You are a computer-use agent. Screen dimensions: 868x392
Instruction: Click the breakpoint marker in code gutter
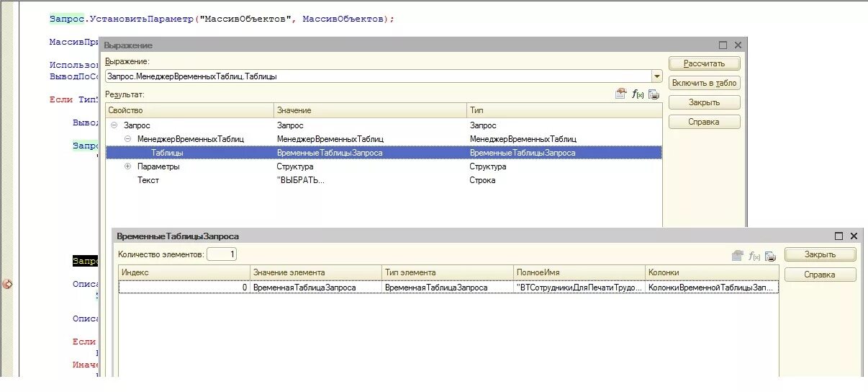(x=7, y=284)
